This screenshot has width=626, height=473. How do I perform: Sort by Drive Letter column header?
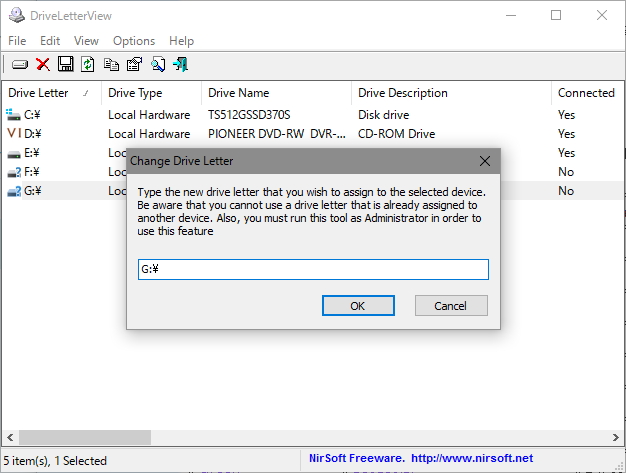52,93
